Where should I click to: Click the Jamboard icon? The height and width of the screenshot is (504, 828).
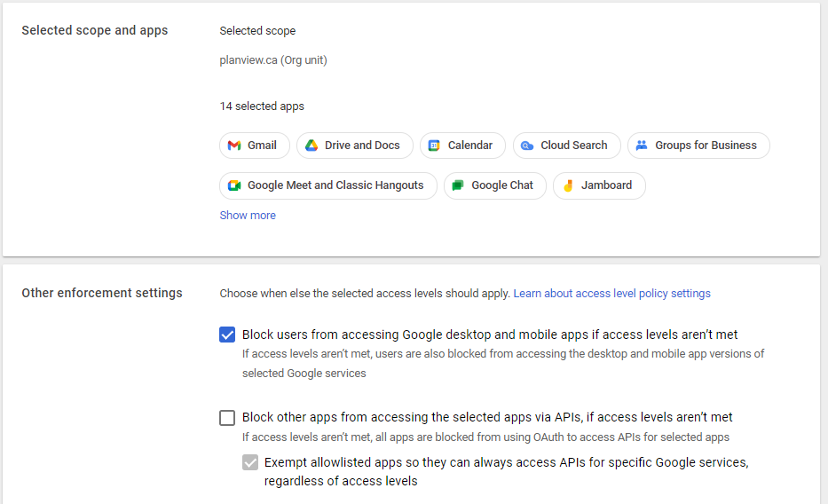(568, 185)
